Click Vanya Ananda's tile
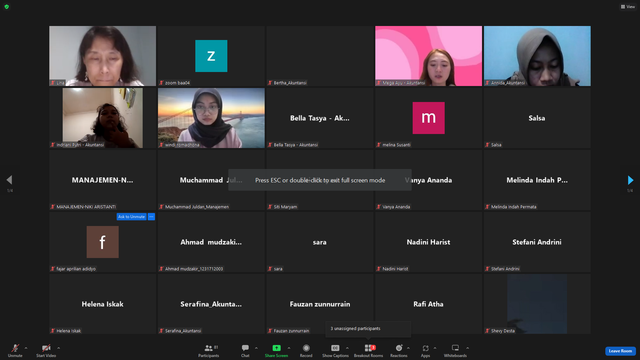The image size is (640, 360). (429, 180)
